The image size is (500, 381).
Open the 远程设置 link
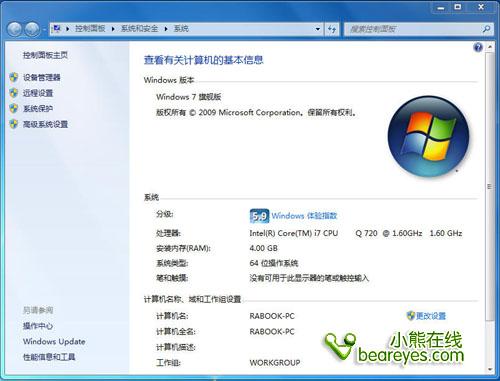coord(38,93)
